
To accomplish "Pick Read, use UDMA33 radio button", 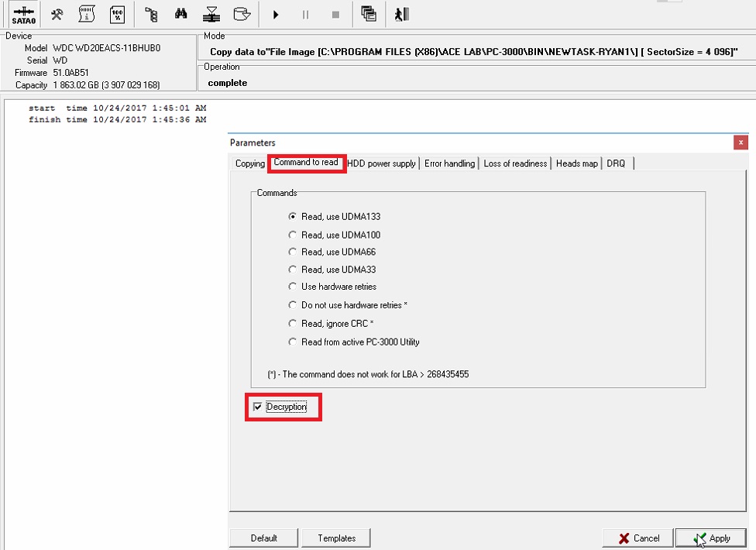I will 332,270.
